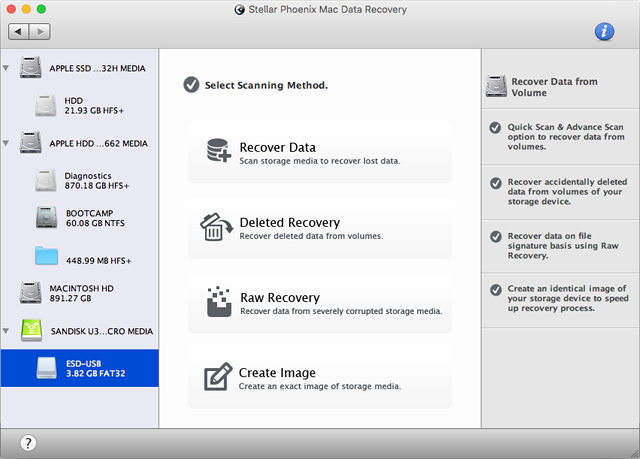The height and width of the screenshot is (459, 640).
Task: Select the Diagnostics 870.18 GB volume
Action: click(90, 180)
